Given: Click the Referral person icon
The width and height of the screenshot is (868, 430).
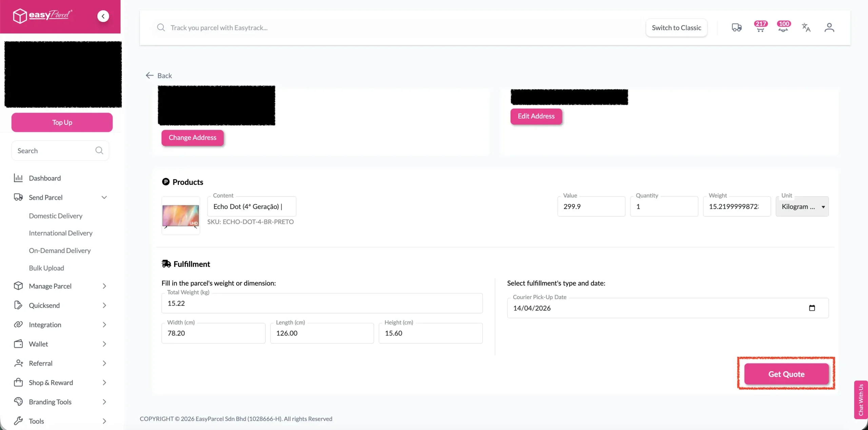Looking at the screenshot, I should (x=18, y=363).
